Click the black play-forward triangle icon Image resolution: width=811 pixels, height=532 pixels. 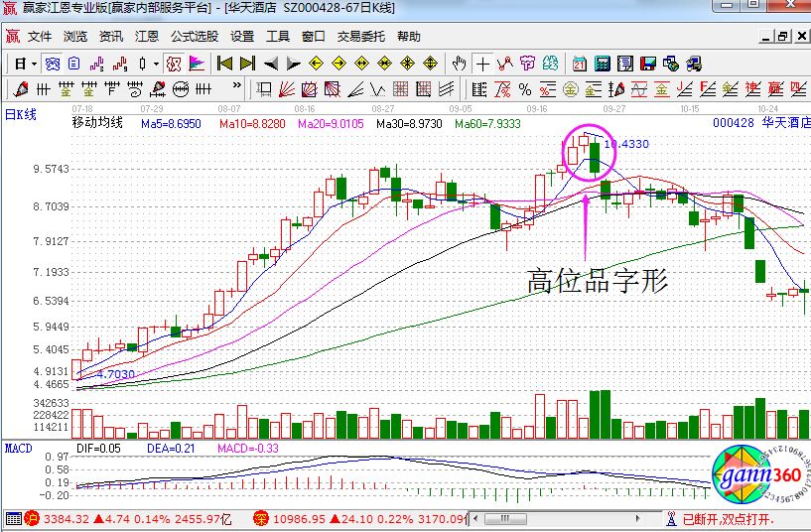coord(293,64)
